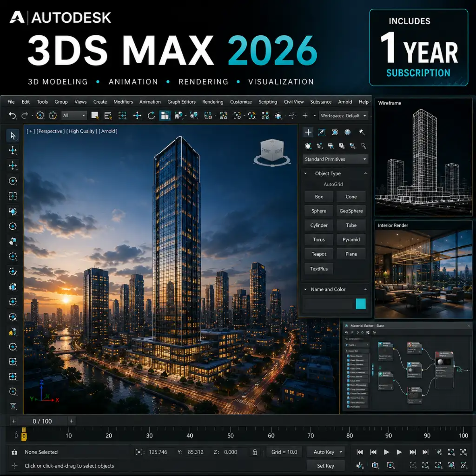Click the Interior Render preview thumbnail
Screen dimensions: 476x476
pos(423,270)
